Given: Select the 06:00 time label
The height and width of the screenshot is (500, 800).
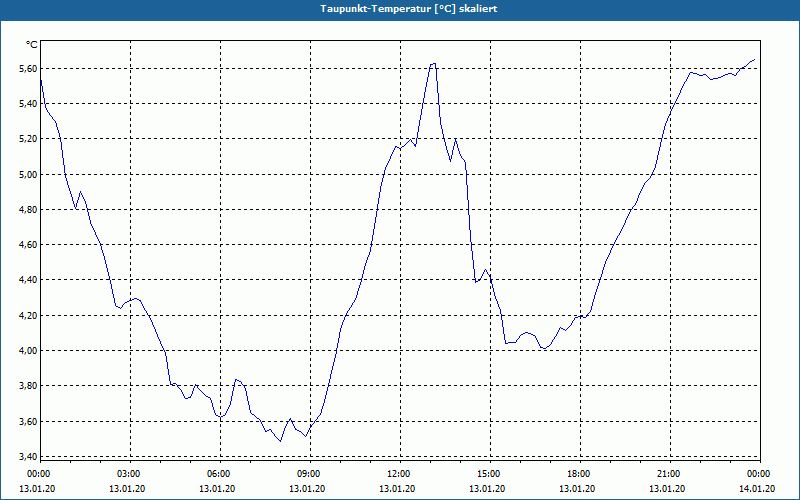Looking at the screenshot, I should pyautogui.click(x=218, y=474).
